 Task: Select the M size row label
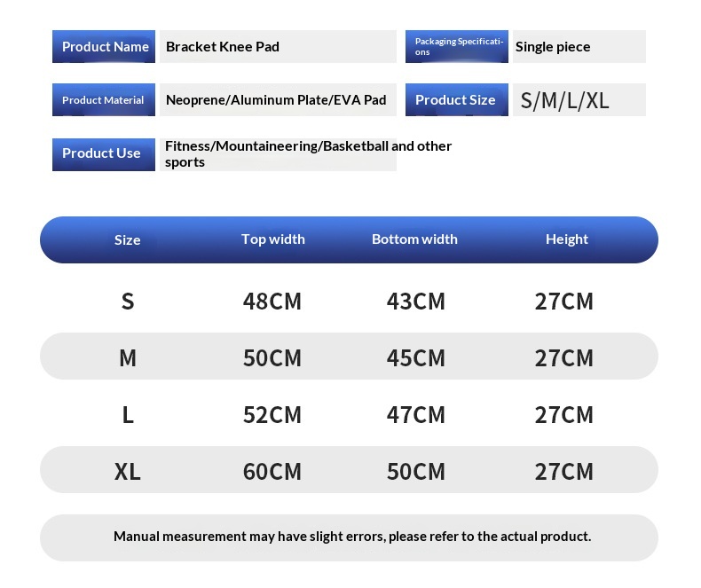pyautogui.click(x=128, y=358)
